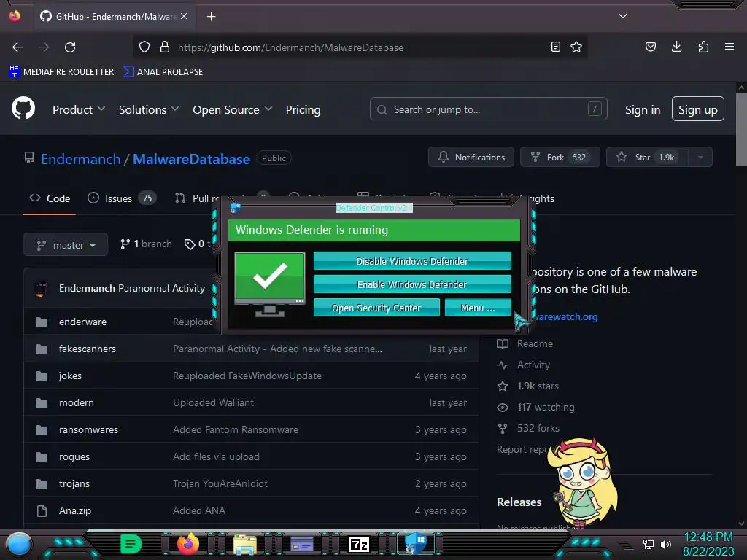Open the Trojan YouAreAnIdiot commit message
This screenshot has width=747, height=560.
pyautogui.click(x=220, y=484)
